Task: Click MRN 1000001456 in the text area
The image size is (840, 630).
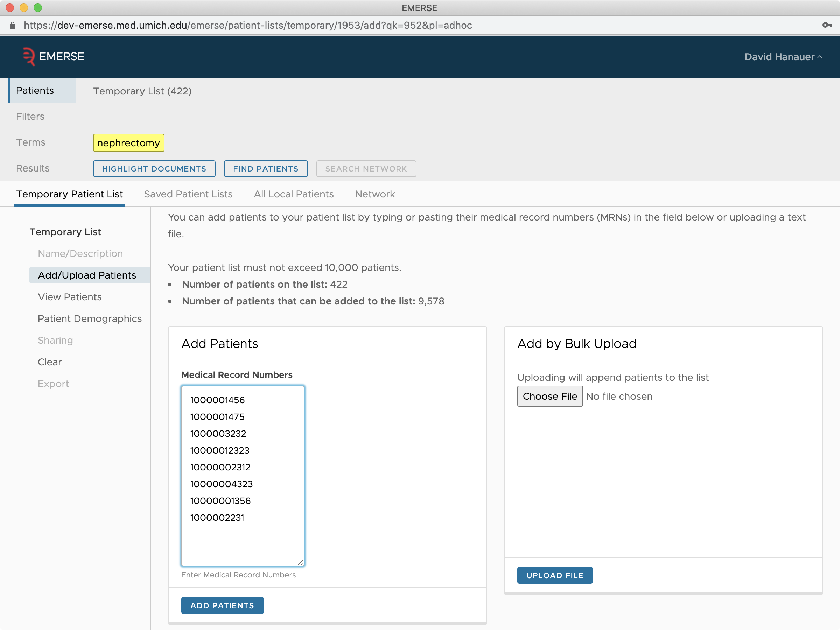Action: click(x=218, y=400)
